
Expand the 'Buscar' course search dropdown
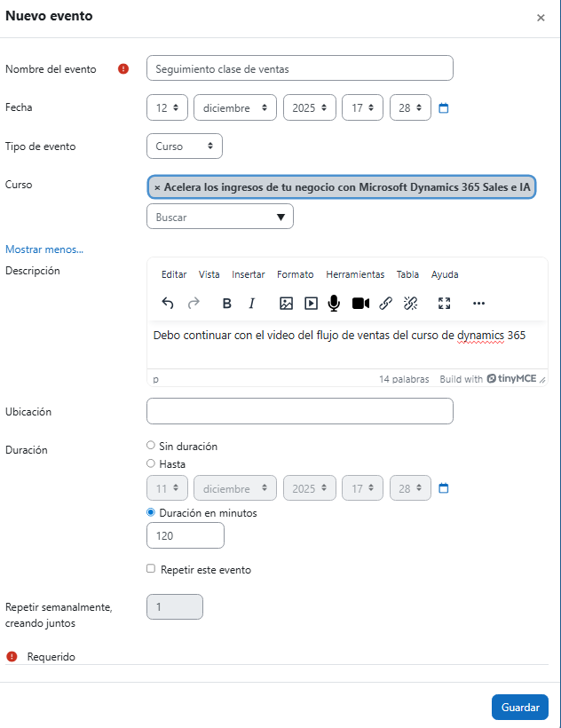click(x=219, y=217)
